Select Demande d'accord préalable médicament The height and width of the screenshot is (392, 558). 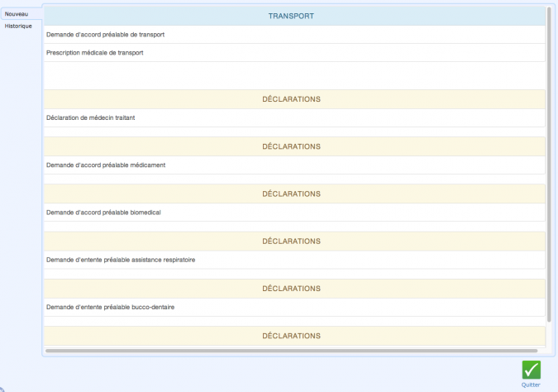pos(294,165)
